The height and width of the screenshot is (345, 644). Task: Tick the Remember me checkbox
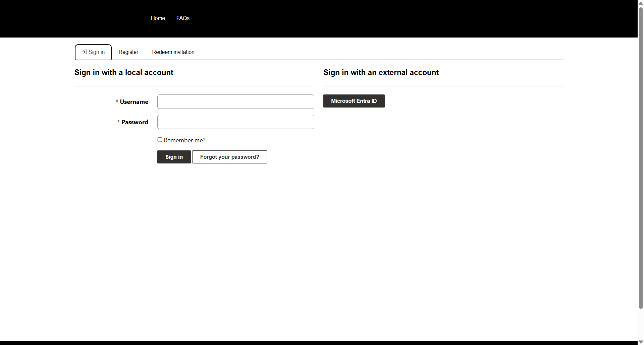point(160,140)
